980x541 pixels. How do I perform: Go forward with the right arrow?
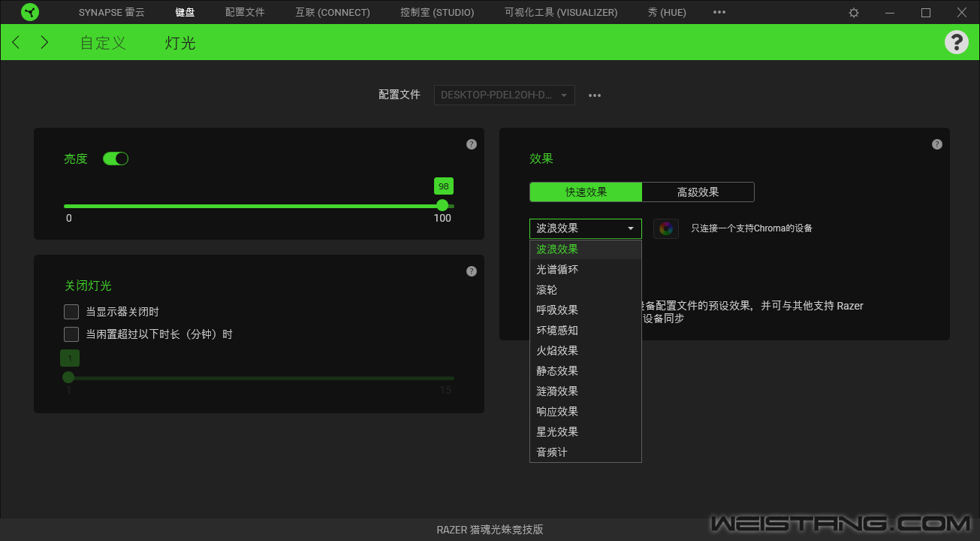44,42
